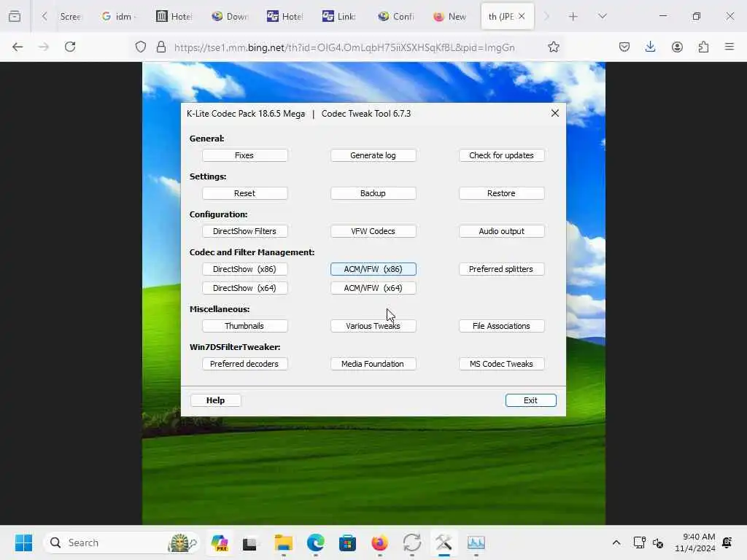The width and height of the screenshot is (747, 560).
Task: Click the Backup settings button
Action: (x=373, y=193)
